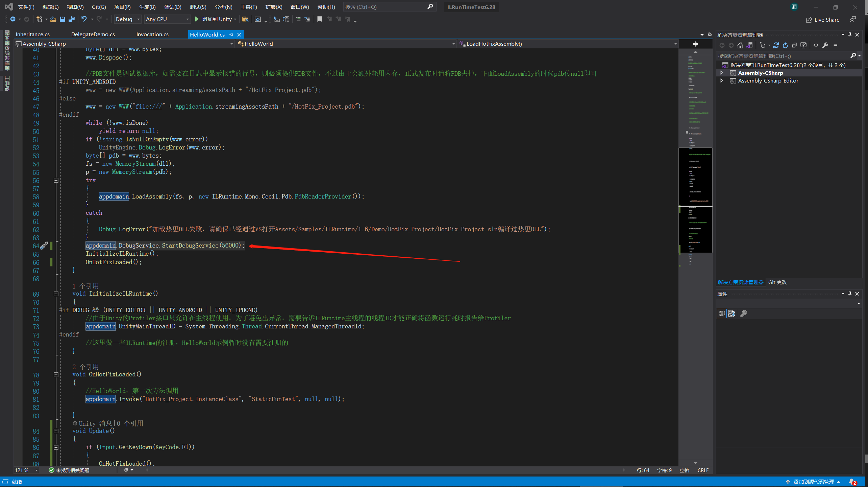Save all open files
Image resolution: width=868 pixels, height=487 pixels.
(x=71, y=19)
